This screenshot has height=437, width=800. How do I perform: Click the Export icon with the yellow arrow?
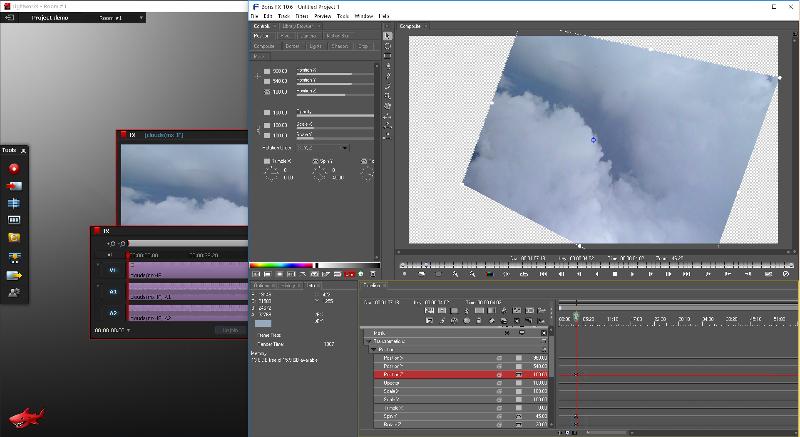[14, 275]
